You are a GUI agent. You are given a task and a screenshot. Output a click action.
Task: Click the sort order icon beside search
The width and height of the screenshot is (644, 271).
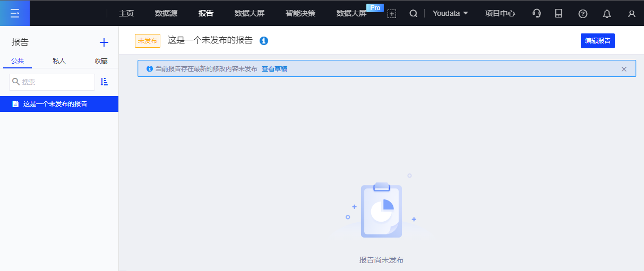click(x=104, y=82)
